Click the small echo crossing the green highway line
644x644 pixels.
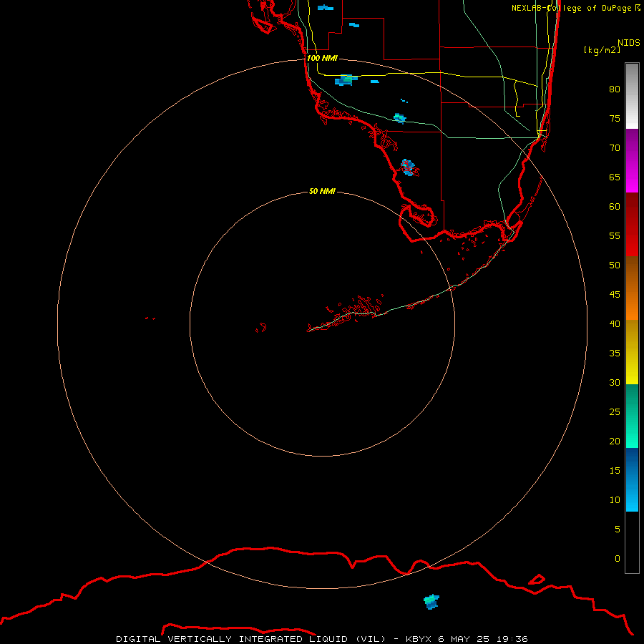tap(399, 118)
